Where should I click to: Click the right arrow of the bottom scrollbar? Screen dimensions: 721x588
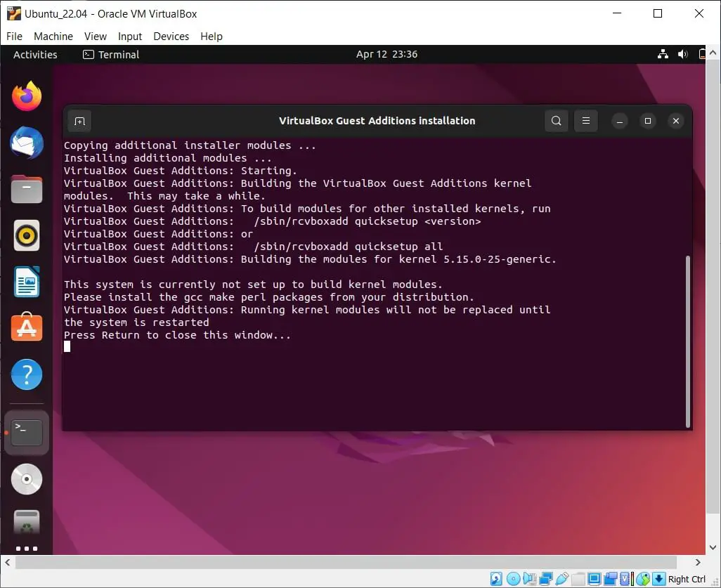pos(698,562)
